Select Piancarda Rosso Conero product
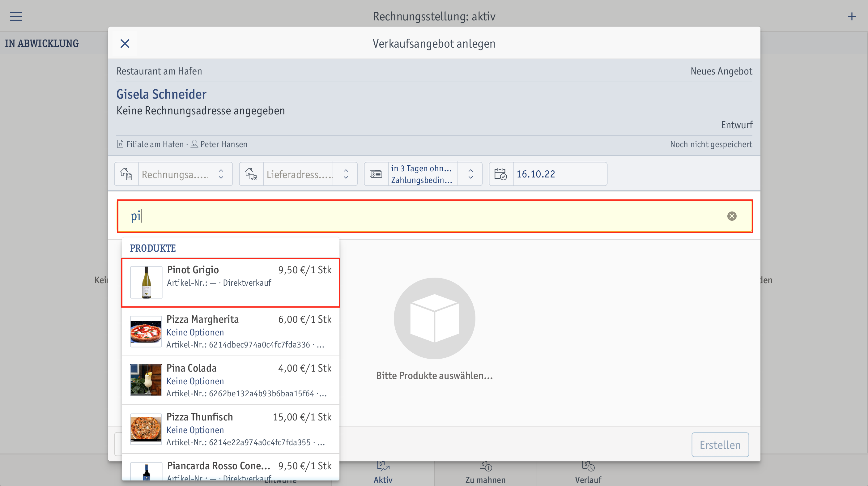 coord(231,468)
